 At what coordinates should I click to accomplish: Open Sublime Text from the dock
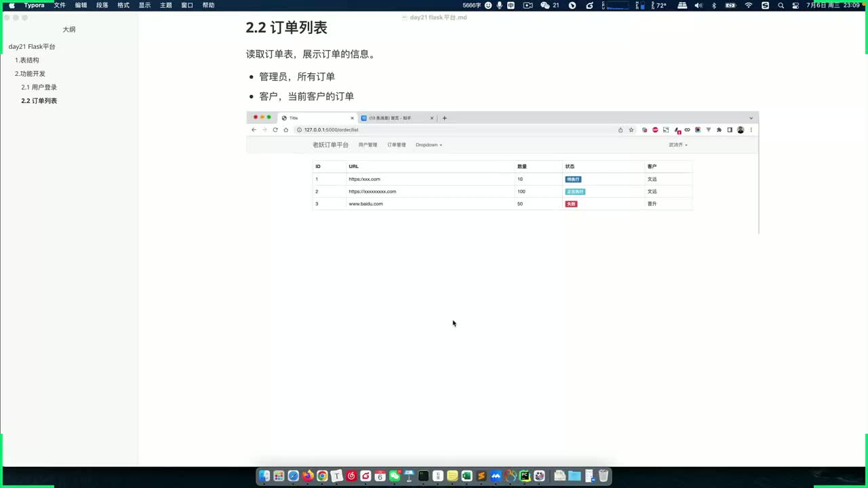[x=481, y=476]
